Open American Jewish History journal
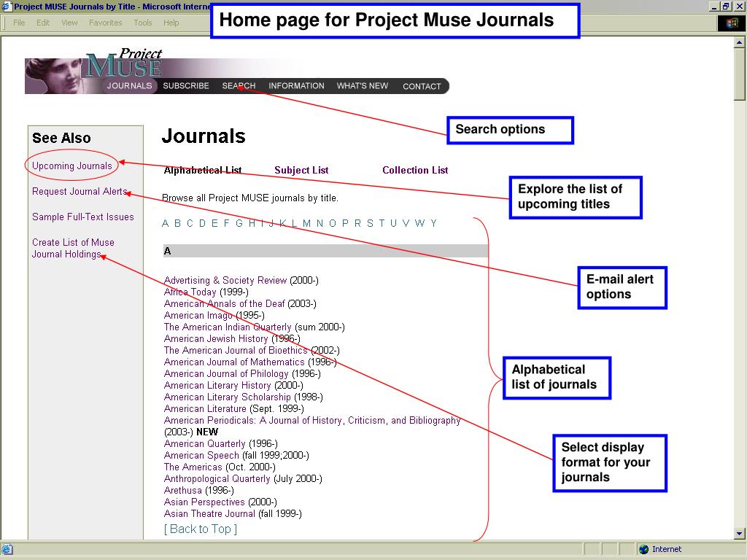The width and height of the screenshot is (747, 560). 216,338
